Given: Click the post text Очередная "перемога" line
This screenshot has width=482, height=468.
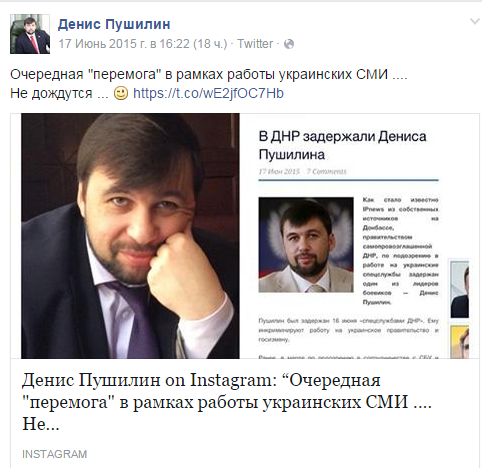Looking at the screenshot, I should (209, 74).
